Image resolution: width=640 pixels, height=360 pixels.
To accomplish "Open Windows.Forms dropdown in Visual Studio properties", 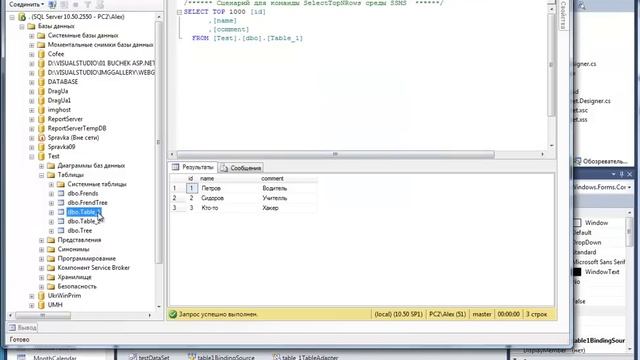I will 630,187.
